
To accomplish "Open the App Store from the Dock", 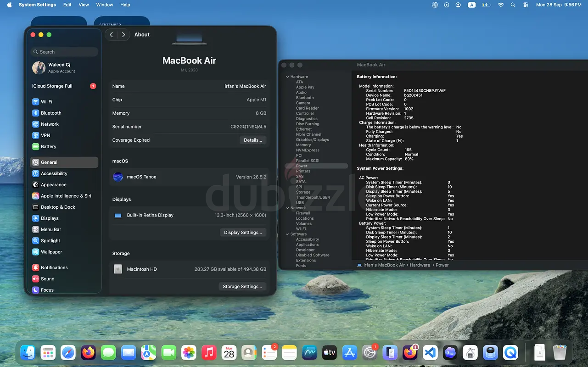I will tap(350, 352).
